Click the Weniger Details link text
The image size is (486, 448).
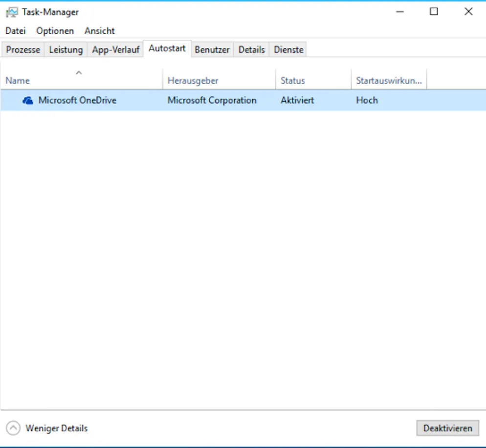point(56,428)
